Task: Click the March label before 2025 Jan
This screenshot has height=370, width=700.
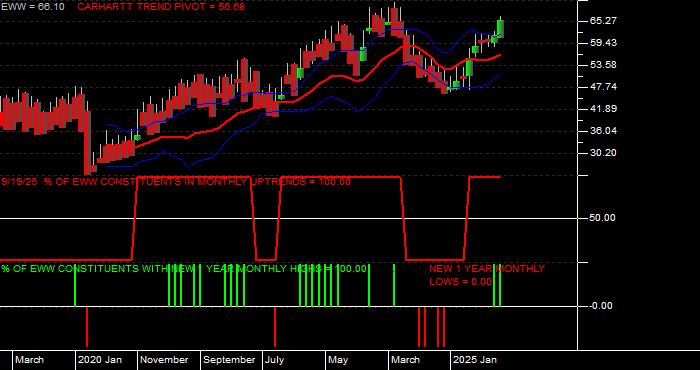Action: pyautogui.click(x=406, y=360)
